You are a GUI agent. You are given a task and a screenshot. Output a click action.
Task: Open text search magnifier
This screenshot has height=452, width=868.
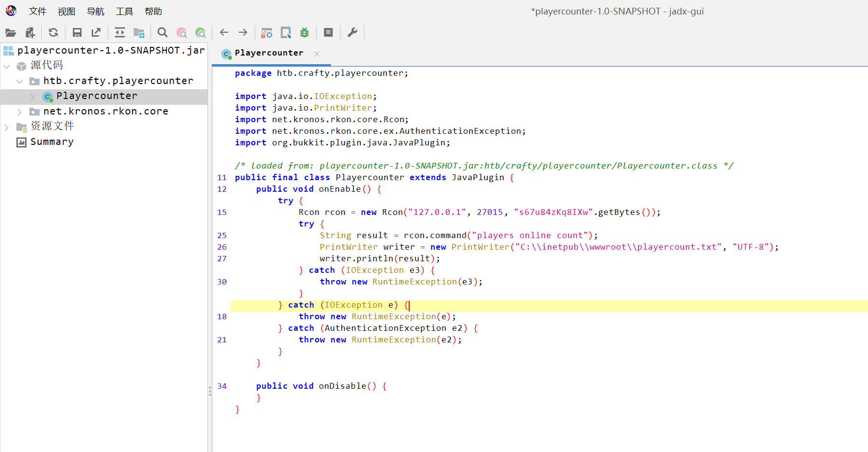(x=163, y=32)
